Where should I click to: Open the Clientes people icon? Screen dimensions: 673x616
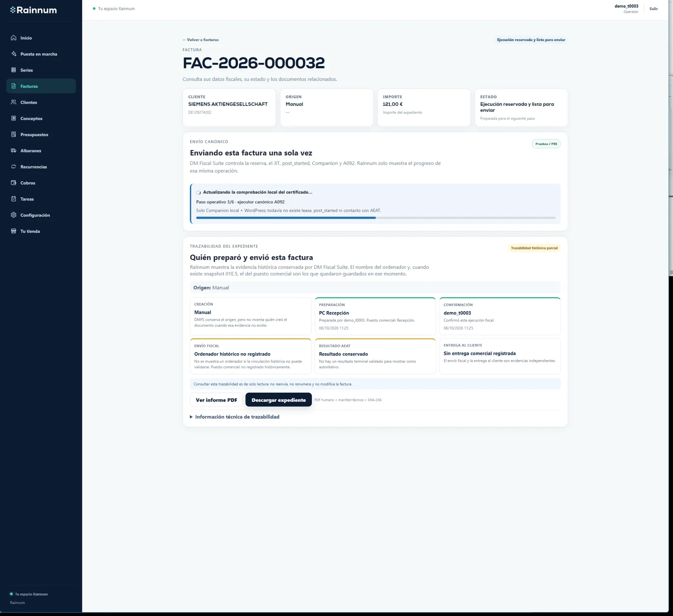(x=13, y=102)
